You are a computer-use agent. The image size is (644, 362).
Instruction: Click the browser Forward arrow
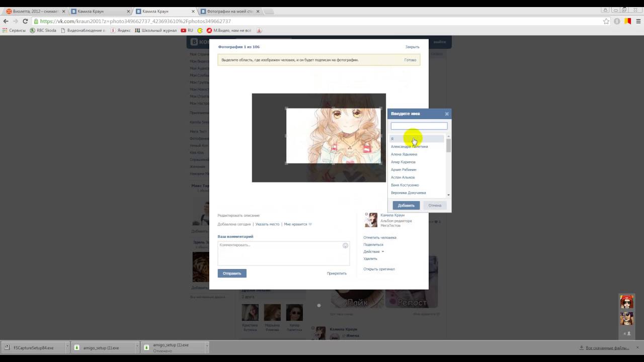pyautogui.click(x=16, y=21)
